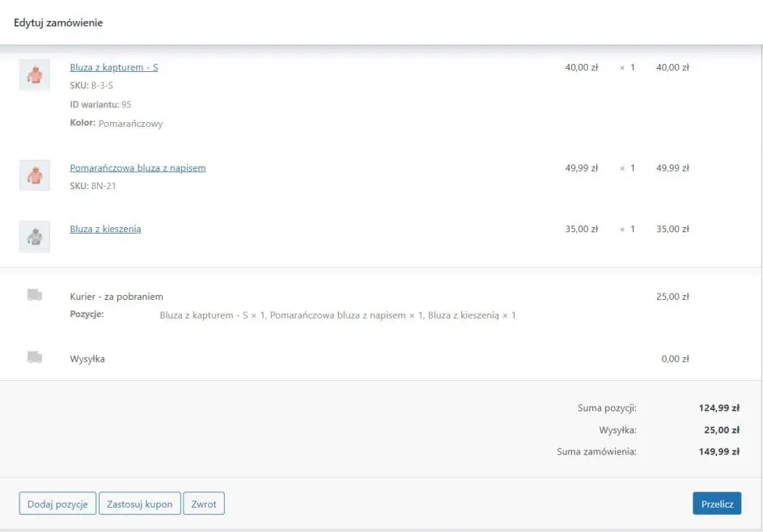The width and height of the screenshot is (763, 532).
Task: Click the Kurier - za pobraniem shipping name
Action: point(117,297)
